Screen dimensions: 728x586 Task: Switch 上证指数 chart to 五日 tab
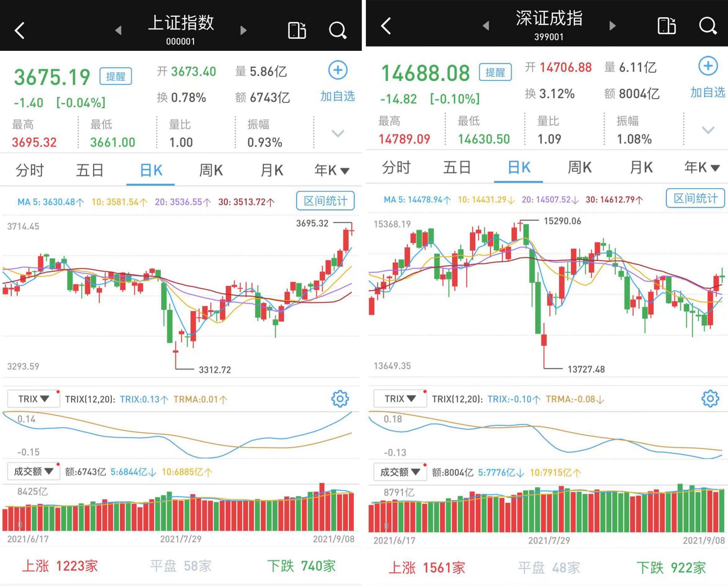click(x=90, y=170)
